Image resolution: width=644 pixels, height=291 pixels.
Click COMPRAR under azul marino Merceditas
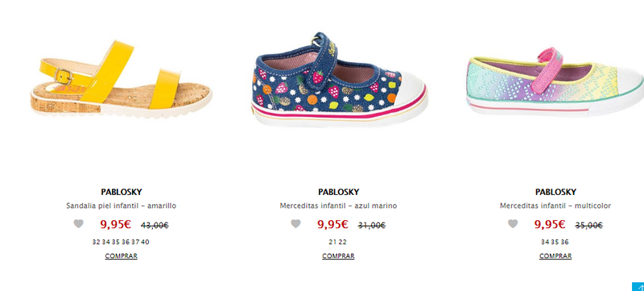tap(338, 256)
